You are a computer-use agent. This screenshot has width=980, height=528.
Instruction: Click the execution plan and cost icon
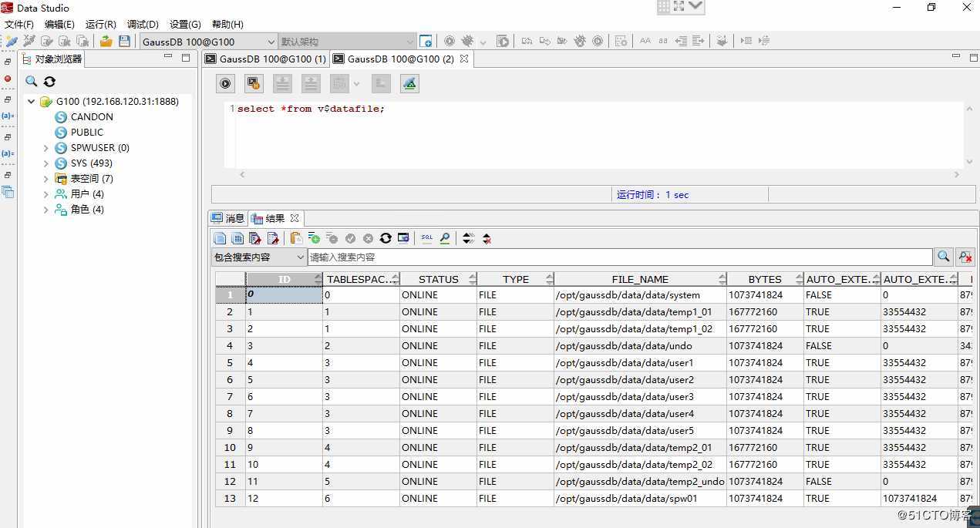tap(409, 83)
